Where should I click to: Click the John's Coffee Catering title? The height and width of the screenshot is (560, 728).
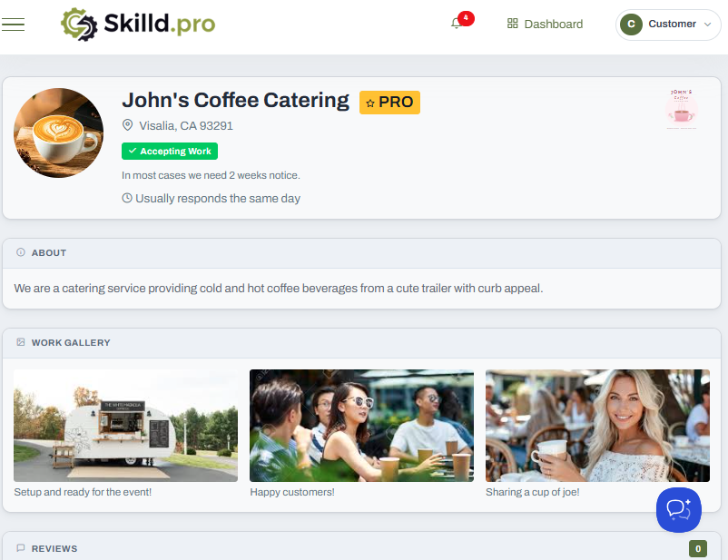(x=235, y=101)
